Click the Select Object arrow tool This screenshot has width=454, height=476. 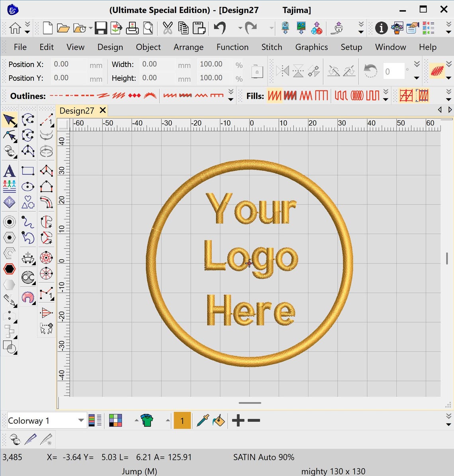click(x=10, y=120)
